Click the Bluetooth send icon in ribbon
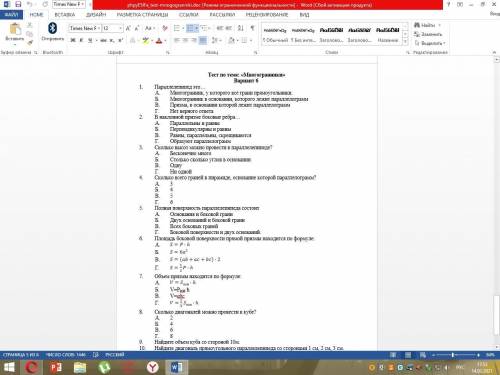The image size is (500, 375). point(52,29)
